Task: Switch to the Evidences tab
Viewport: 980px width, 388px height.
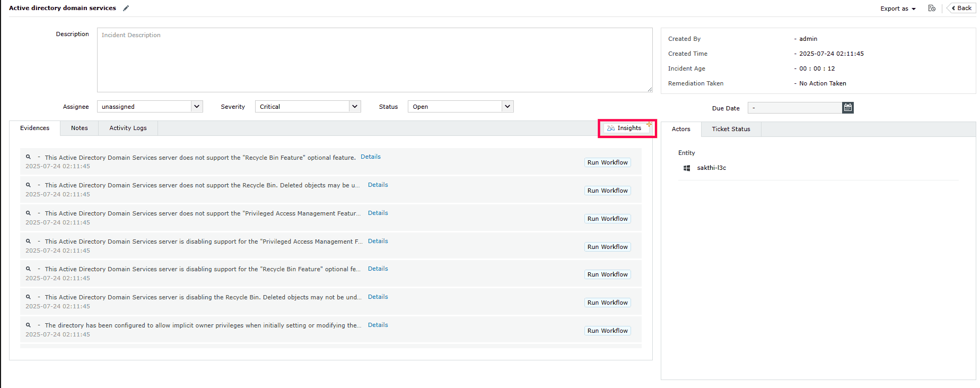Action: 35,128
